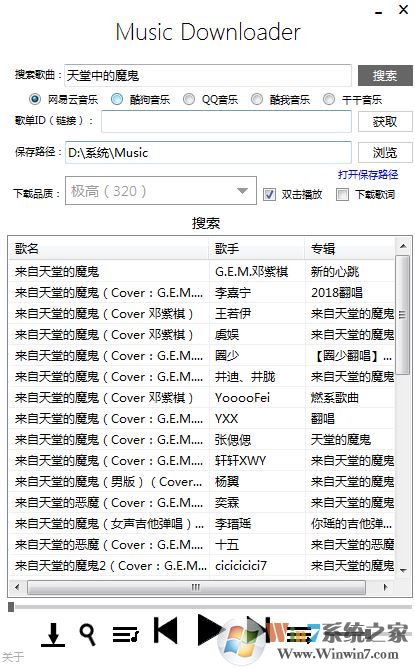
Task: Click the playback progress slider handle
Action: click(x=11, y=607)
